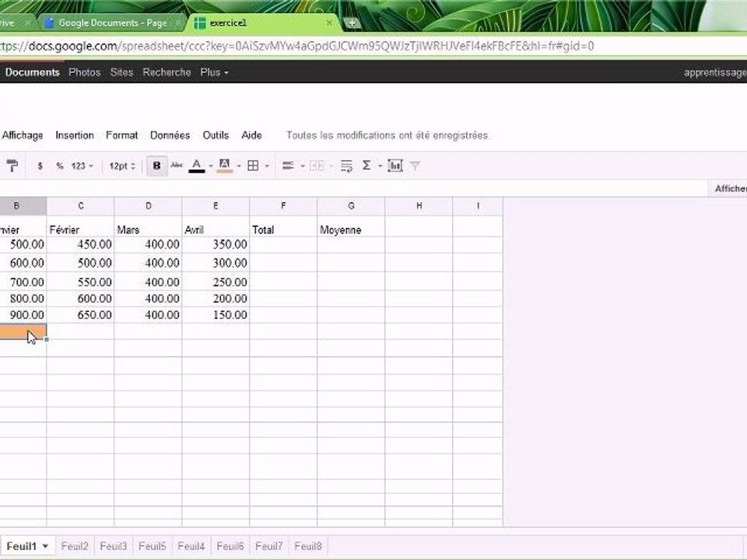Open the Aide menu
The height and width of the screenshot is (560, 747).
click(x=251, y=135)
